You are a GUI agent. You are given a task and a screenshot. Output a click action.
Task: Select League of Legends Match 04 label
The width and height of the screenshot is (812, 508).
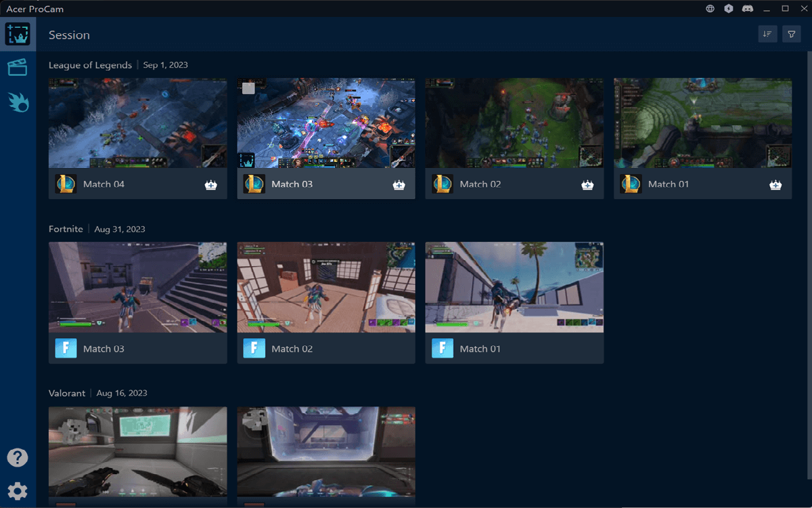click(104, 184)
